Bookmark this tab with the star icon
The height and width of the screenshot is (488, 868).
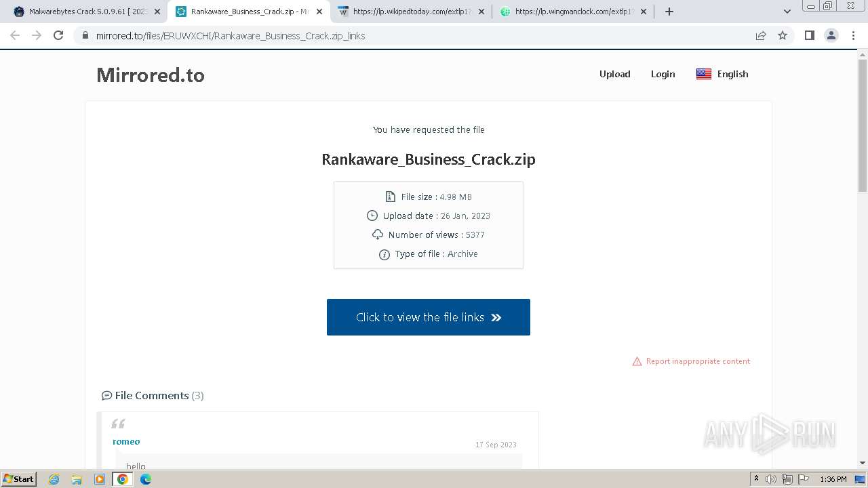point(783,35)
